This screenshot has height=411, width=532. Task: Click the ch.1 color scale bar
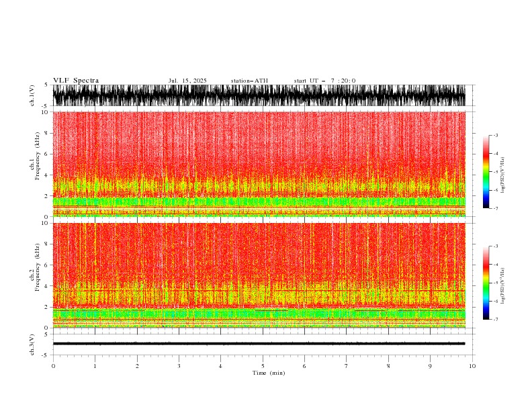coord(486,172)
